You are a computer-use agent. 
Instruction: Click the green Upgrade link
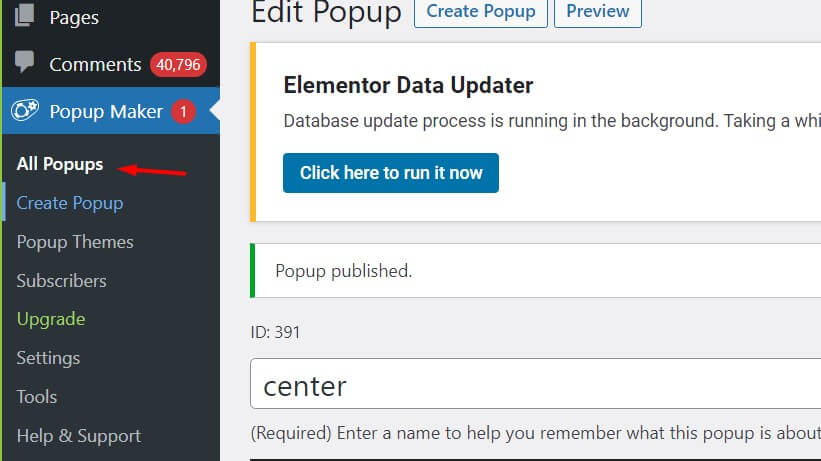(x=51, y=319)
